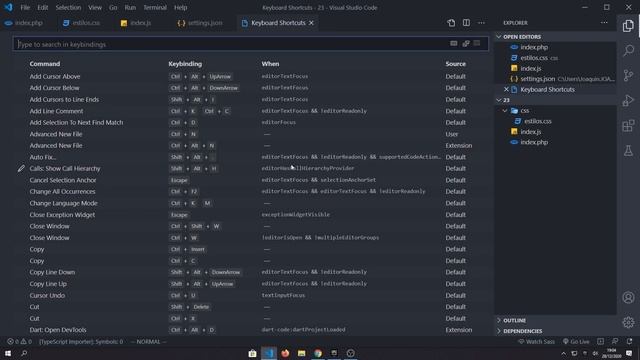
Task: Open index.php in the 23 folder tree
Action: click(555, 142)
